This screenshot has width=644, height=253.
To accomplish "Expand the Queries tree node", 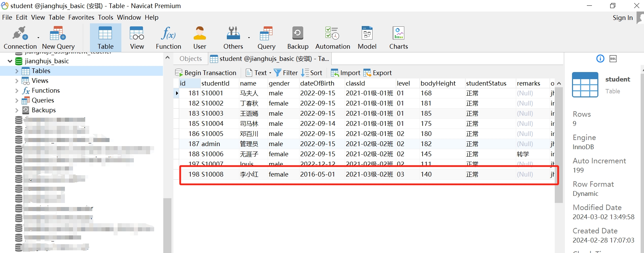I will pos(17,100).
